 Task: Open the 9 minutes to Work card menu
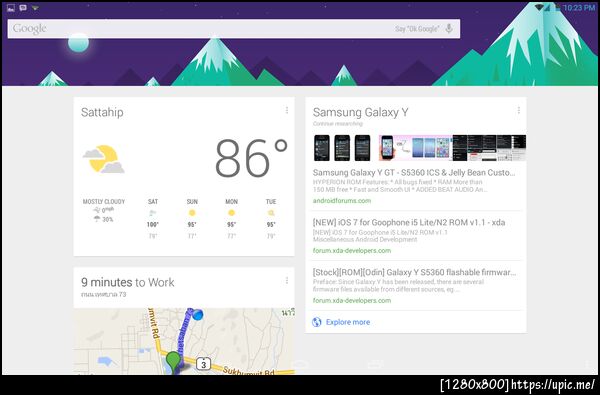[287, 281]
